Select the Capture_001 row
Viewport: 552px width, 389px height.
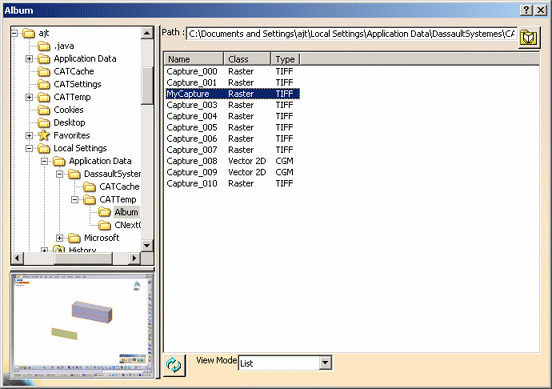pos(232,83)
